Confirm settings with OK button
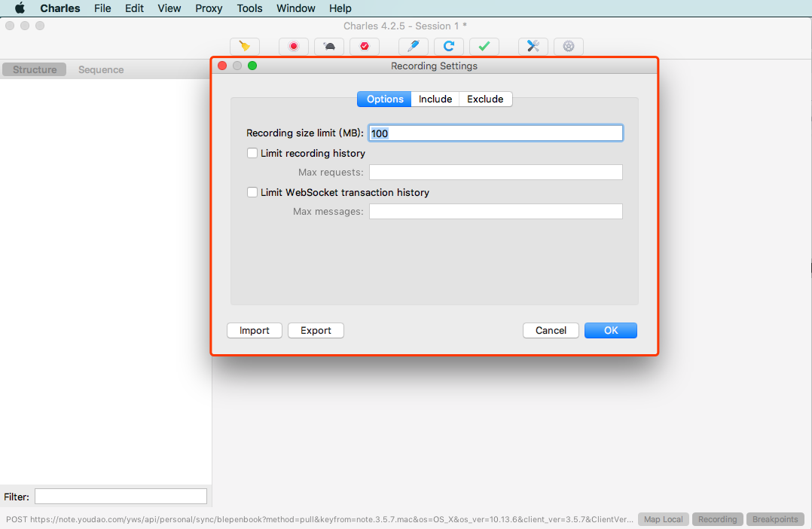The image size is (812, 529). (x=611, y=331)
